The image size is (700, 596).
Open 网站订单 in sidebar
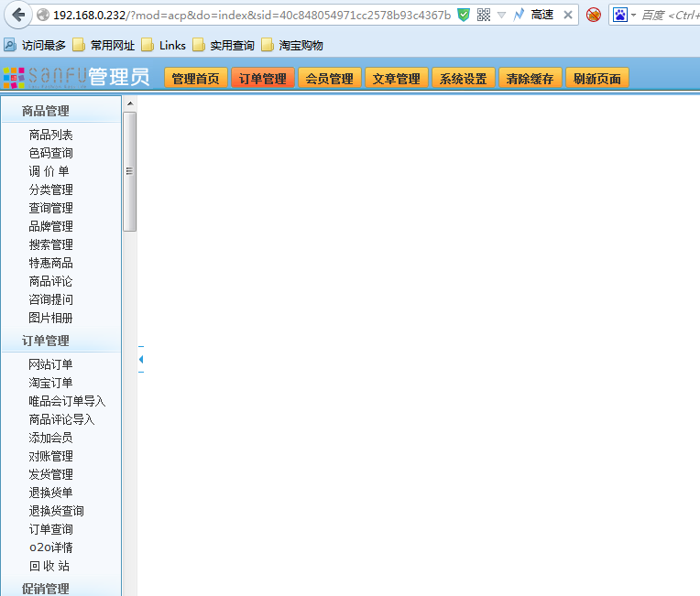[x=51, y=364]
